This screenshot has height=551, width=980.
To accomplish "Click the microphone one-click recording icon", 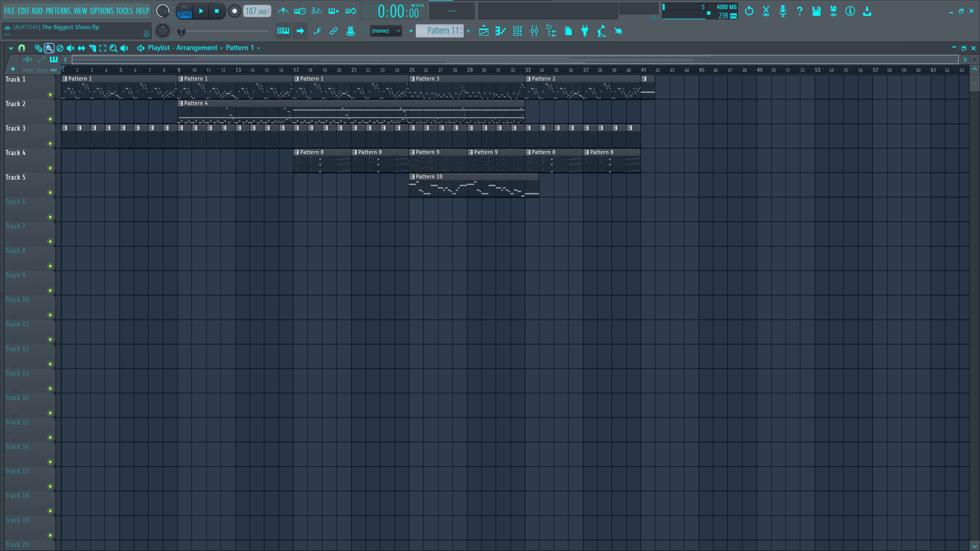I will tap(783, 11).
